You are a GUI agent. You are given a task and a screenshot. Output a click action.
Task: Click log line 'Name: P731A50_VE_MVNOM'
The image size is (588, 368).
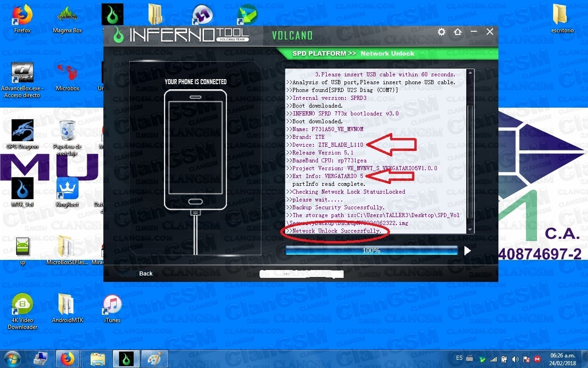(x=326, y=129)
